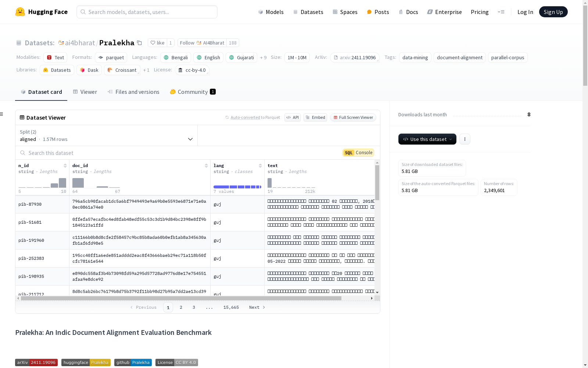Like the Pralekha dataset

pos(158,43)
